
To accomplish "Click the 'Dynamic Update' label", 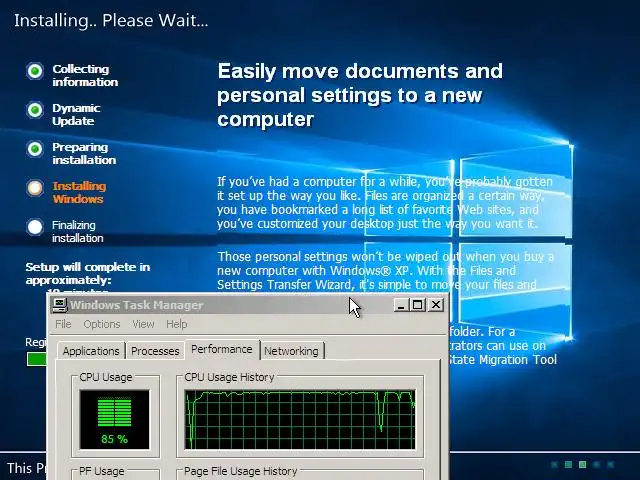I will point(76,114).
